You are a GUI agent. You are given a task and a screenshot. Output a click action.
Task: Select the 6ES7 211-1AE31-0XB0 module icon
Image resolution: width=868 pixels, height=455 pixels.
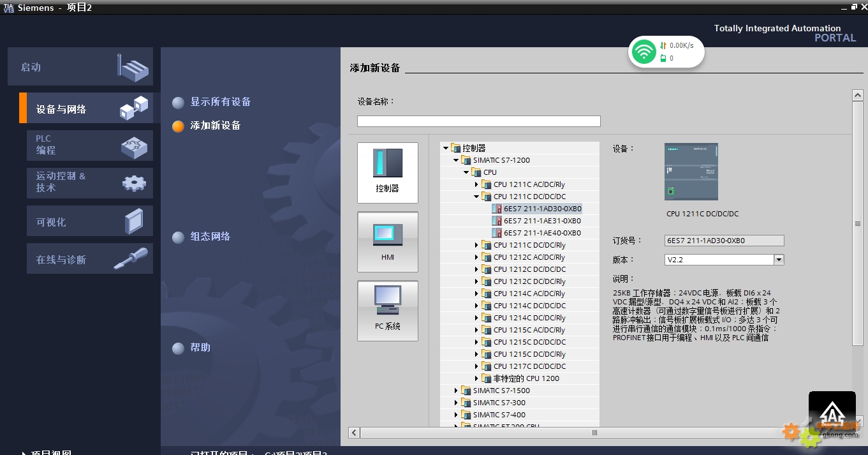click(x=496, y=221)
